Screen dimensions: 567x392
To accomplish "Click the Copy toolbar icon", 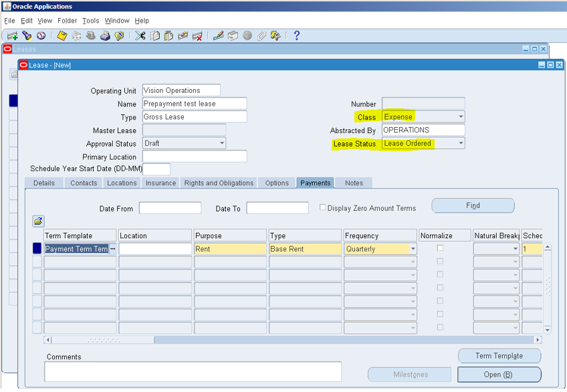I will tap(154, 35).
